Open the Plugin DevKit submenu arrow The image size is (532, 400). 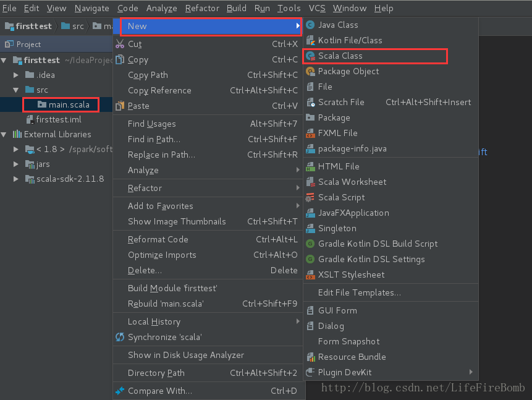(x=471, y=372)
